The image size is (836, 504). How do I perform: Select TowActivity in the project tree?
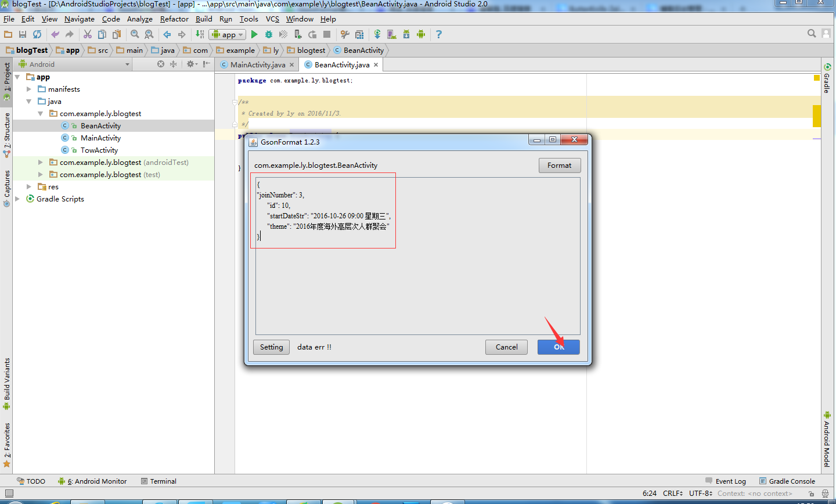[x=99, y=150]
